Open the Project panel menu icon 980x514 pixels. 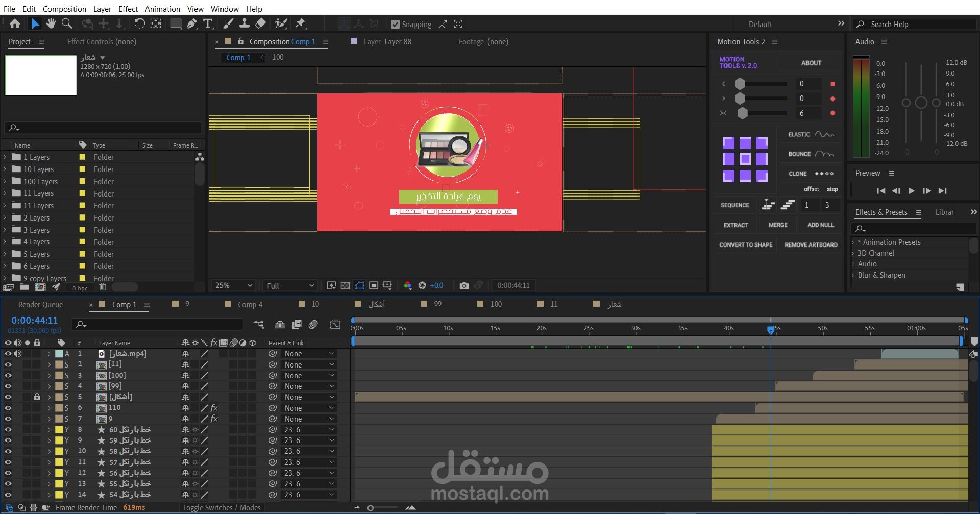[41, 42]
